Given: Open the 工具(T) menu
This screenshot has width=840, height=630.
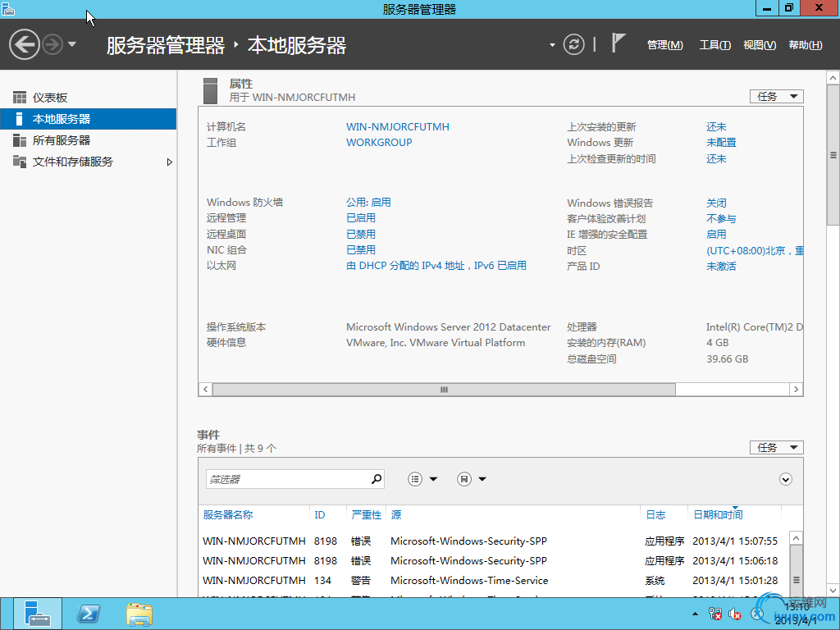Looking at the screenshot, I should [x=714, y=45].
